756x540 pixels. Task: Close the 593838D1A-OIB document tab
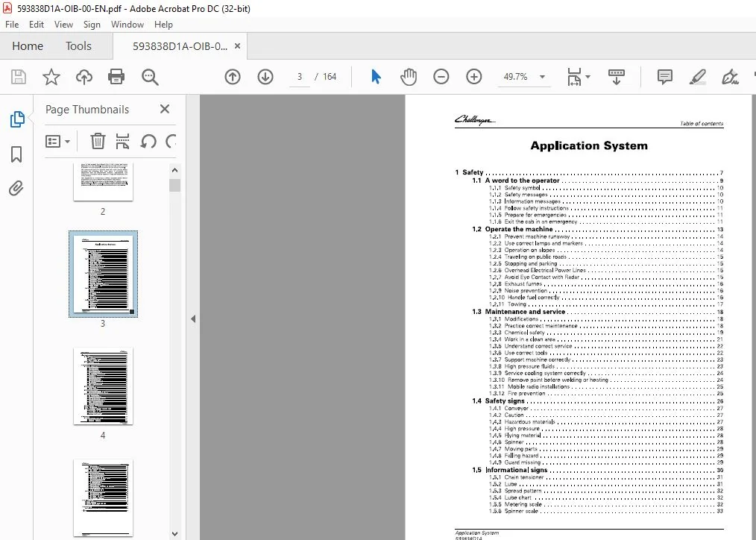tap(237, 45)
